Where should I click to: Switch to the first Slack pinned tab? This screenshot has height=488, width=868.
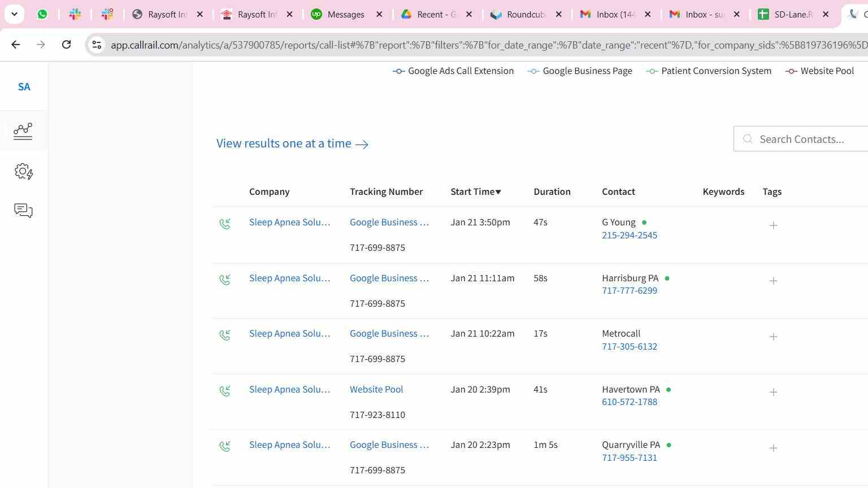pos(75,15)
